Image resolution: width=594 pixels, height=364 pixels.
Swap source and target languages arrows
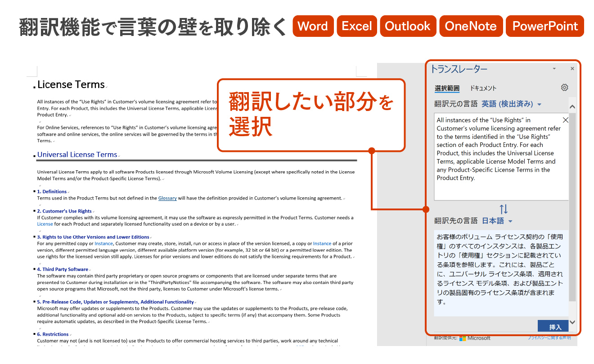(x=504, y=209)
